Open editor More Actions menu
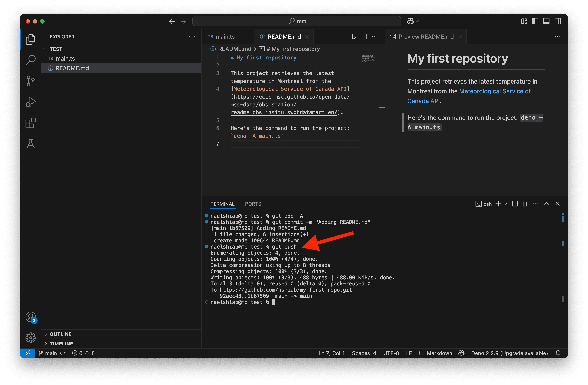588x385 pixels. pyautogui.click(x=375, y=37)
